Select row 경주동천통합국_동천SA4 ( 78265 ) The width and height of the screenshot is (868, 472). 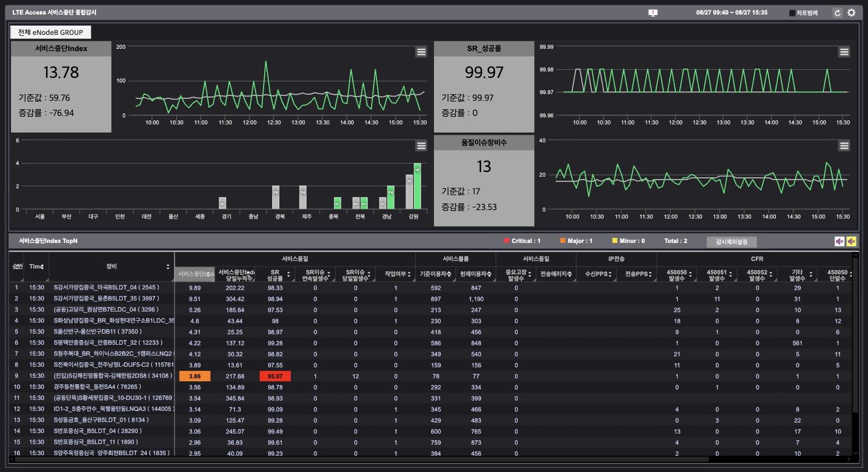431,387
